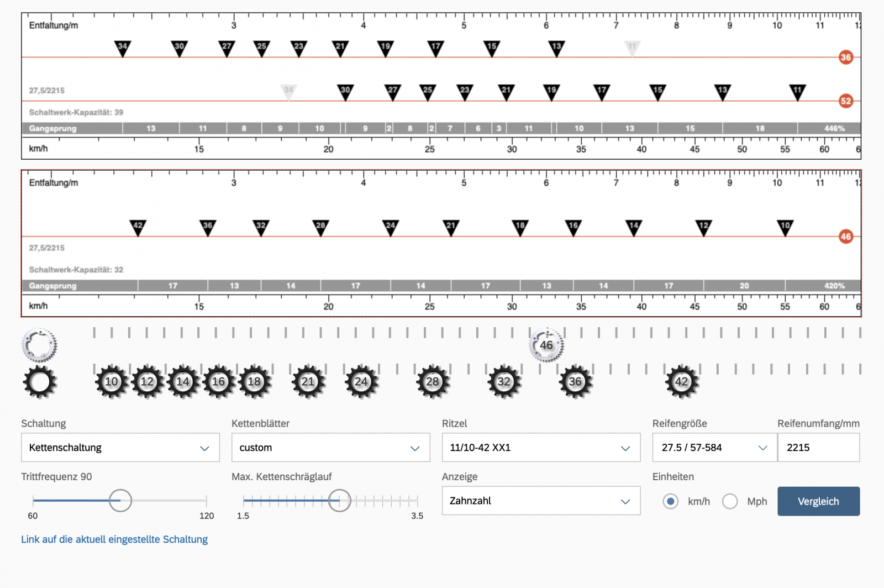
Task: Click Schaltwerk-Kapazität: 39 label
Action: (76, 112)
